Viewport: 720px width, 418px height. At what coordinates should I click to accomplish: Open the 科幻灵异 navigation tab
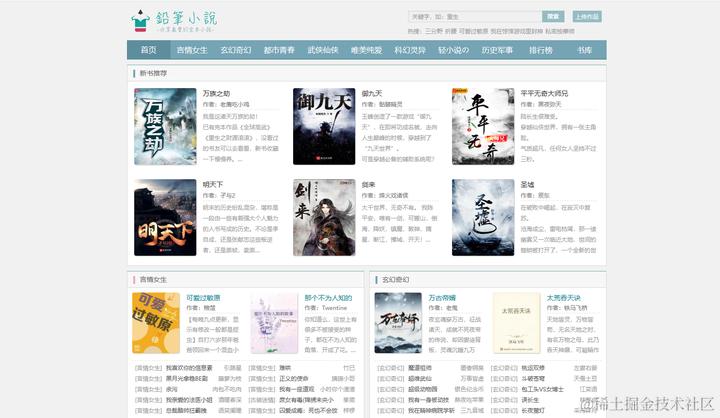pyautogui.click(x=410, y=50)
